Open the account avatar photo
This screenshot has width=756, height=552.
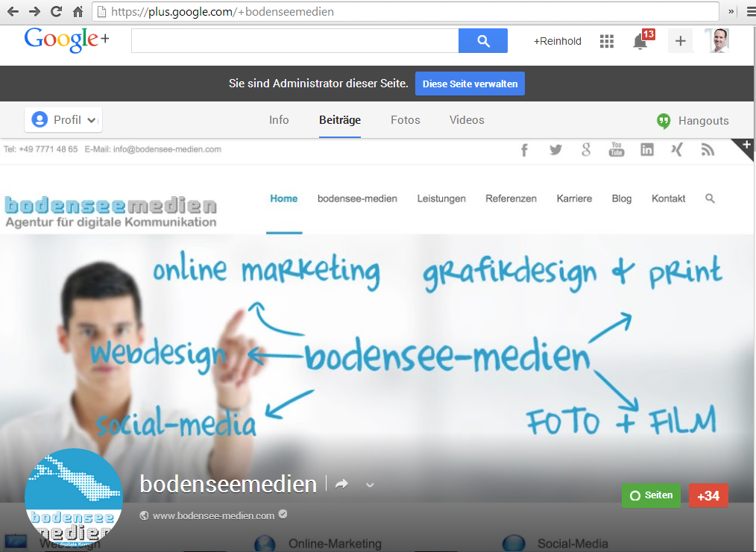[x=716, y=40]
